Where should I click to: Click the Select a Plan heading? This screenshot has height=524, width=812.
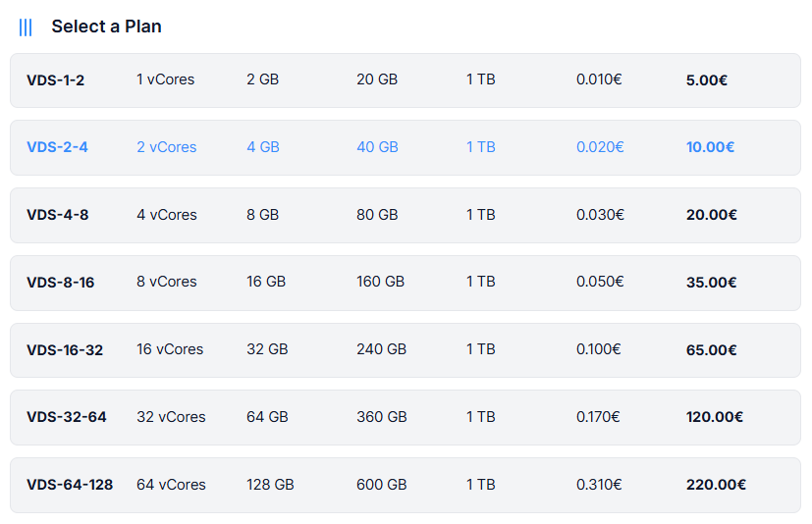point(106,26)
